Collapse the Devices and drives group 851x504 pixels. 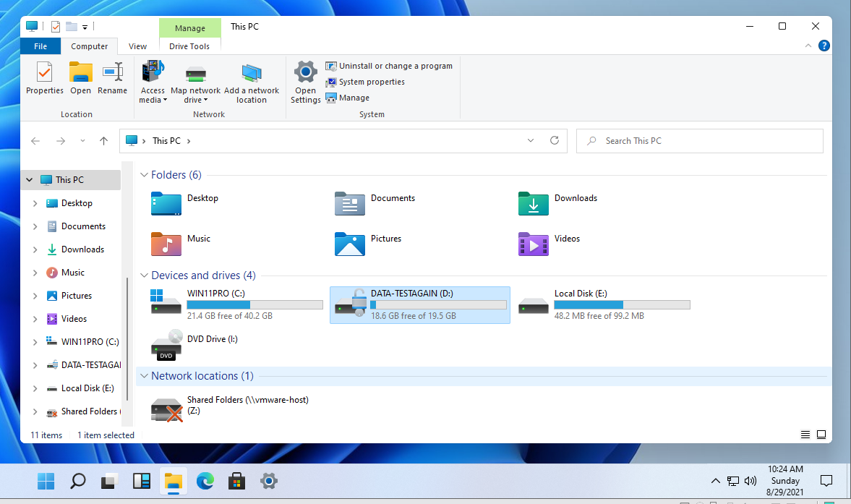144,276
